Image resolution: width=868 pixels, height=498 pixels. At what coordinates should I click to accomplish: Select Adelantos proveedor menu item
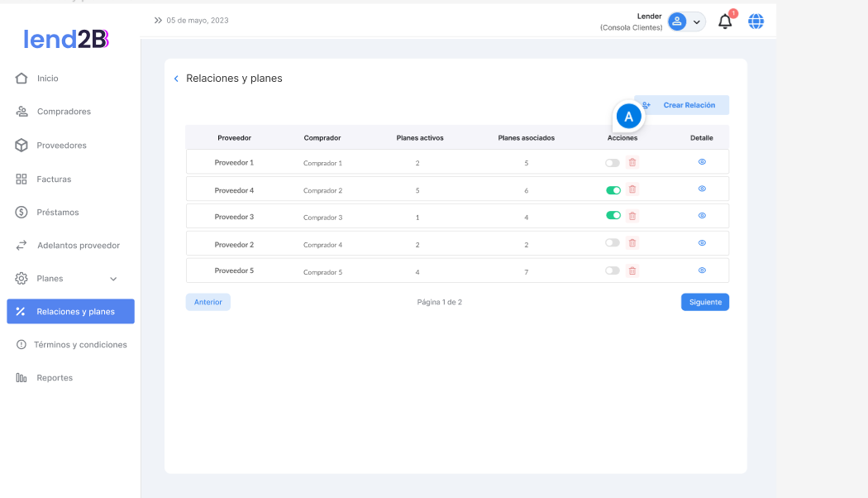78,246
